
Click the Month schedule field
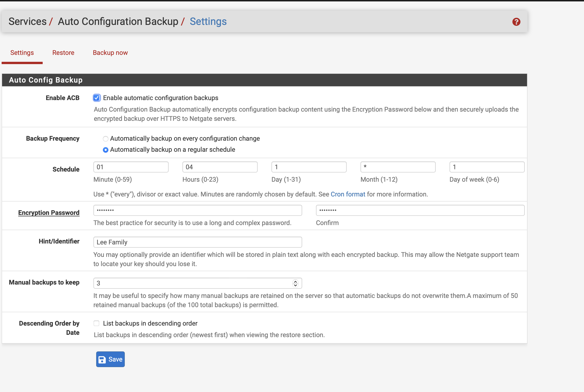pyautogui.click(x=398, y=167)
